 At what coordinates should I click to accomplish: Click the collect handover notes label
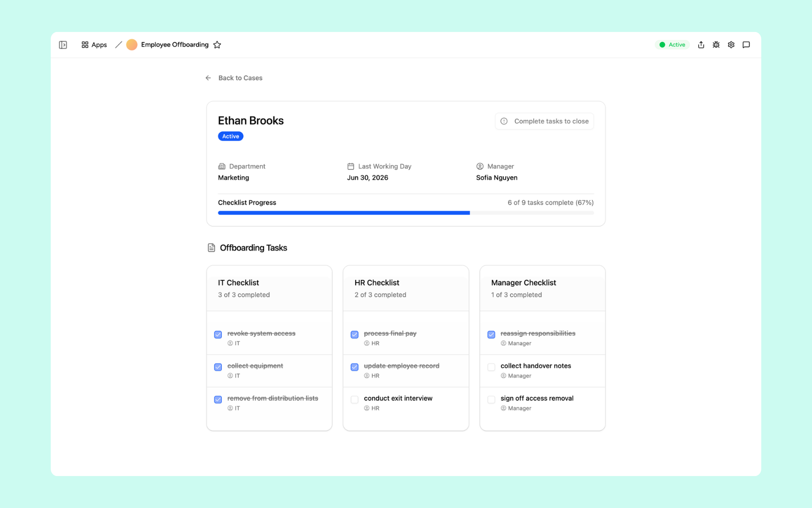coord(536,366)
